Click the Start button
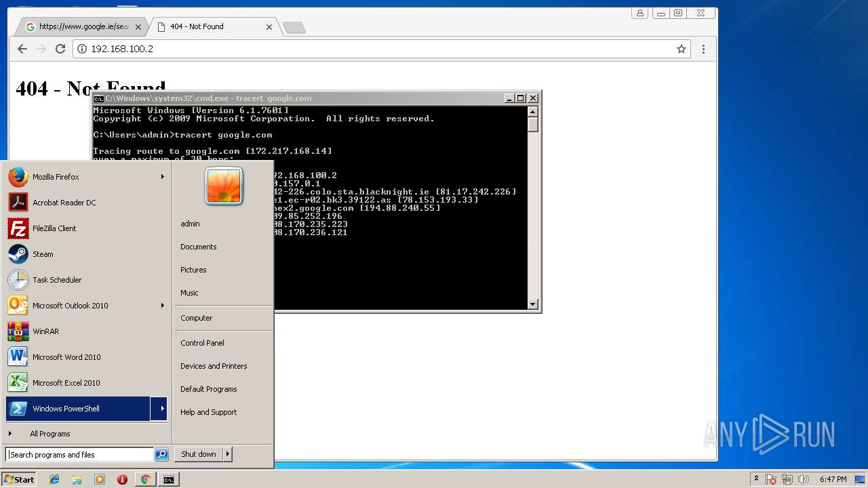The width and height of the screenshot is (868, 488). pos(19,479)
